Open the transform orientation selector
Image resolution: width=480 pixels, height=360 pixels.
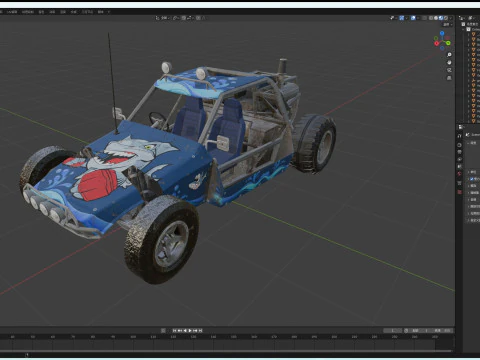coord(163,18)
